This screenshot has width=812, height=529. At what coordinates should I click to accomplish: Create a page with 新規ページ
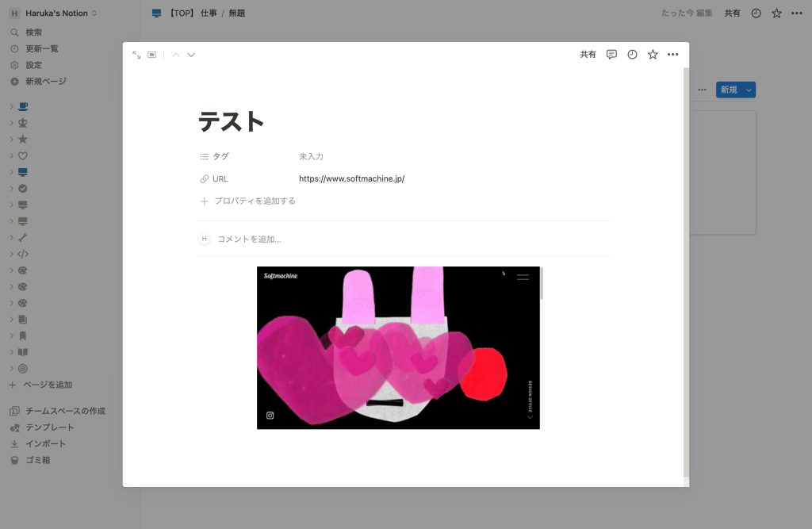click(38, 82)
